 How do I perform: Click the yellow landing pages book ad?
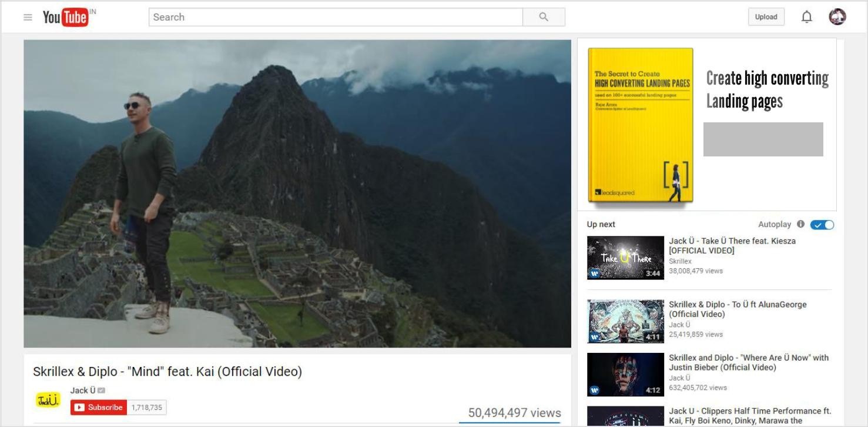tap(641, 125)
